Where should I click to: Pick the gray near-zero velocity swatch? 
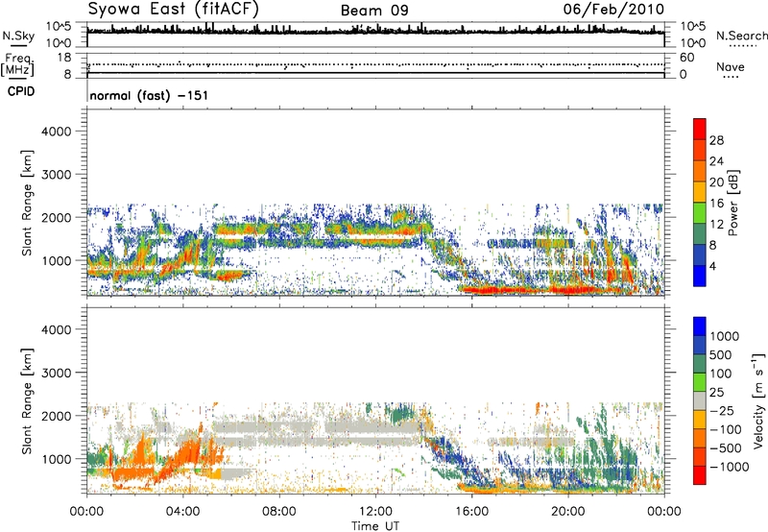point(700,400)
